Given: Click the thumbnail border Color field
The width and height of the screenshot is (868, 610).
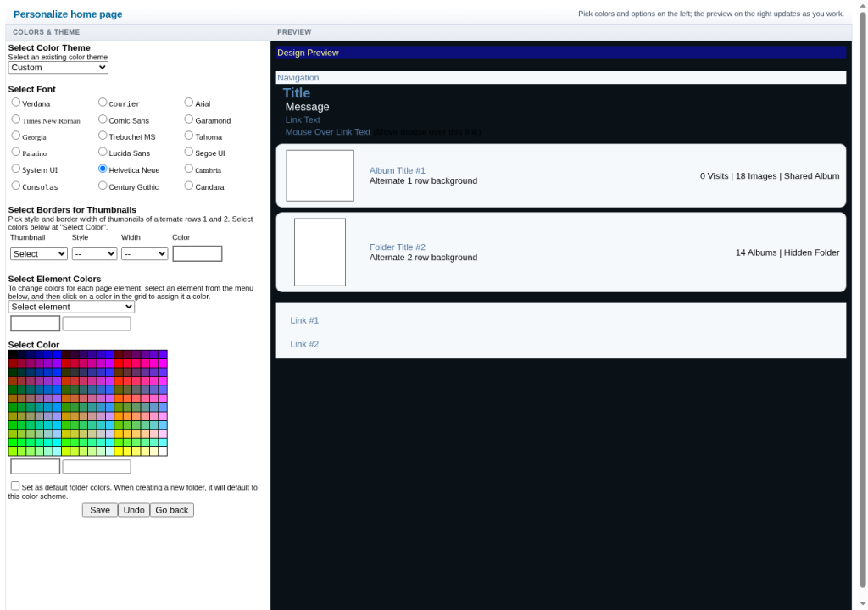Looking at the screenshot, I should pos(197,253).
